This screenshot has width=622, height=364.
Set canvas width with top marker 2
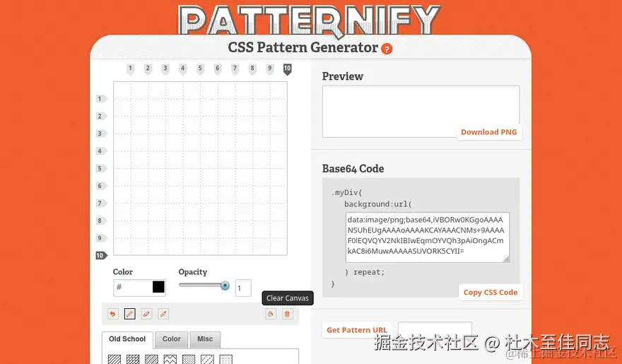[x=148, y=69]
